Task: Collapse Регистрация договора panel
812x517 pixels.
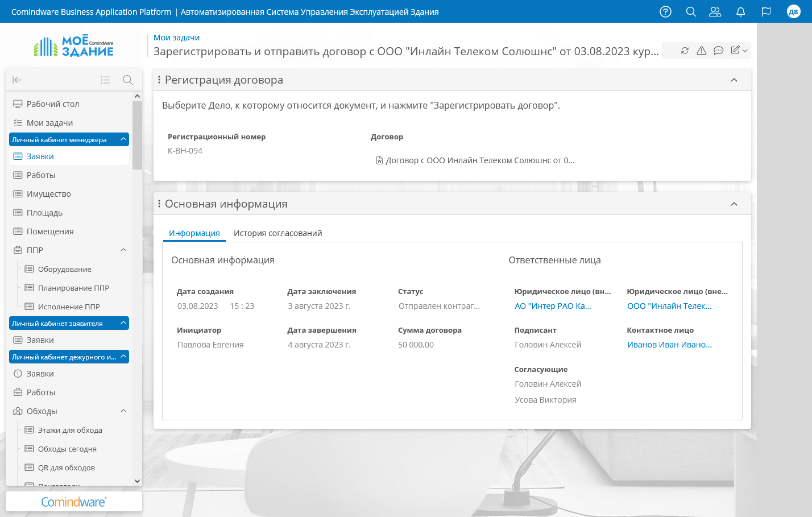Action: [x=734, y=80]
